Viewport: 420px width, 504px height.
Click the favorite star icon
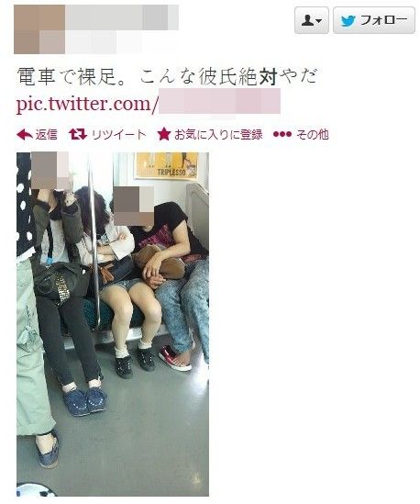(x=164, y=134)
